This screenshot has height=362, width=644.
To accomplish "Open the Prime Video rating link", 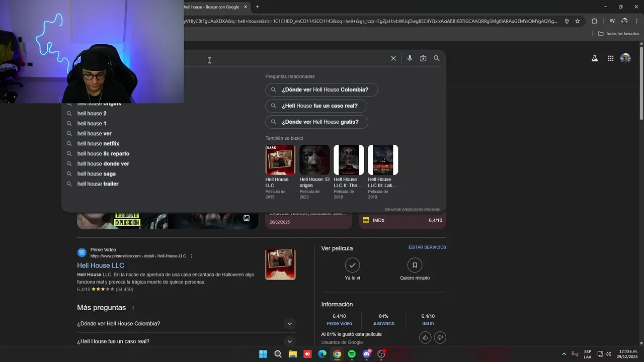I will (x=339, y=324).
